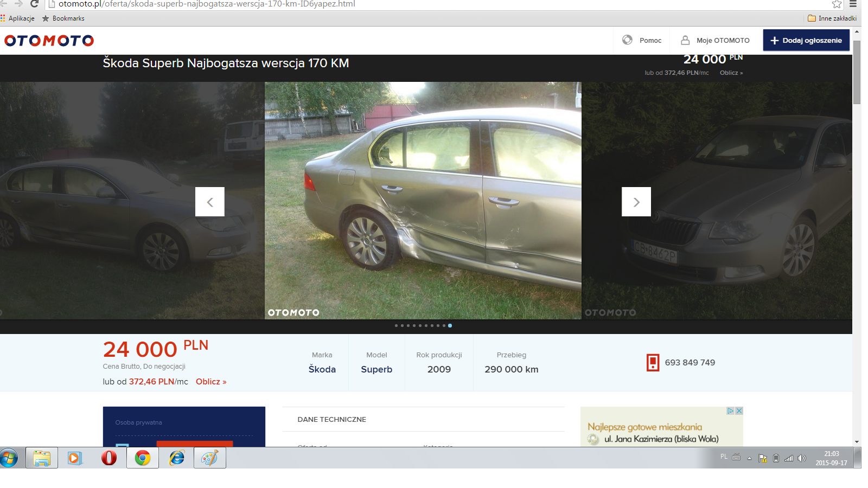Advance to the next gallery photo
Image resolution: width=868 pixels, height=488 pixels.
pos(636,202)
